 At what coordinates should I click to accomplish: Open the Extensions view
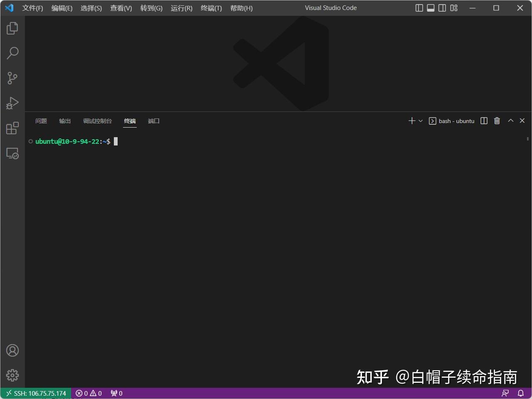pyautogui.click(x=12, y=128)
